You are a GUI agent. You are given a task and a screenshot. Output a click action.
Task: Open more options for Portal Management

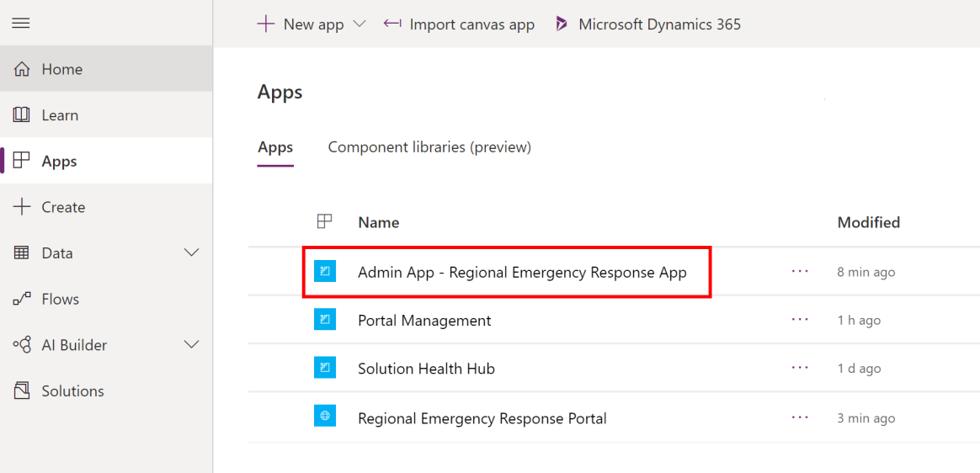(x=800, y=320)
